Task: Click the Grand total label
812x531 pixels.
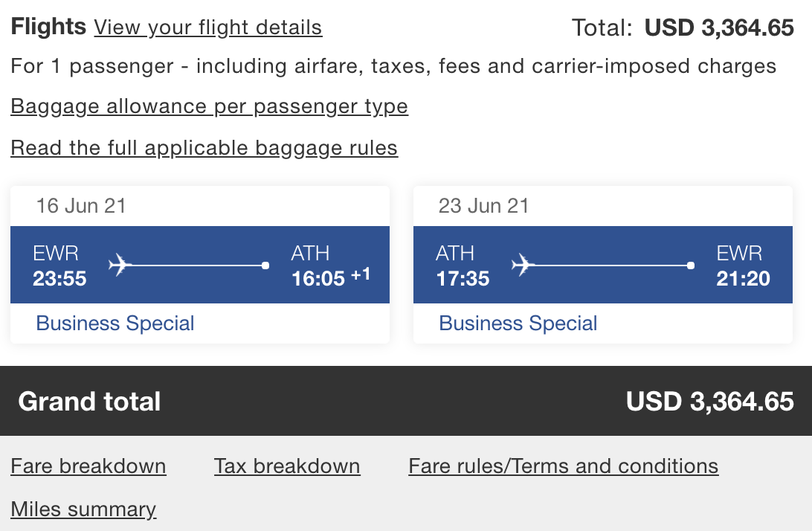Action: [x=89, y=402]
